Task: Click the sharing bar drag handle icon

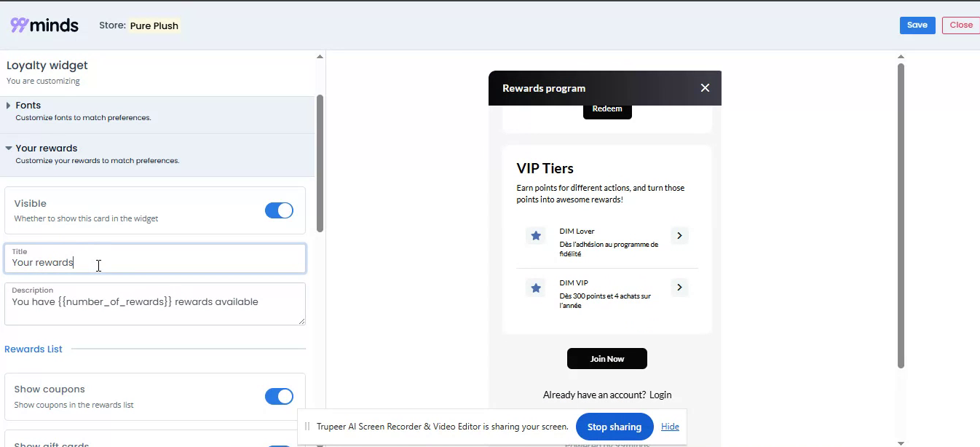Action: [307, 427]
